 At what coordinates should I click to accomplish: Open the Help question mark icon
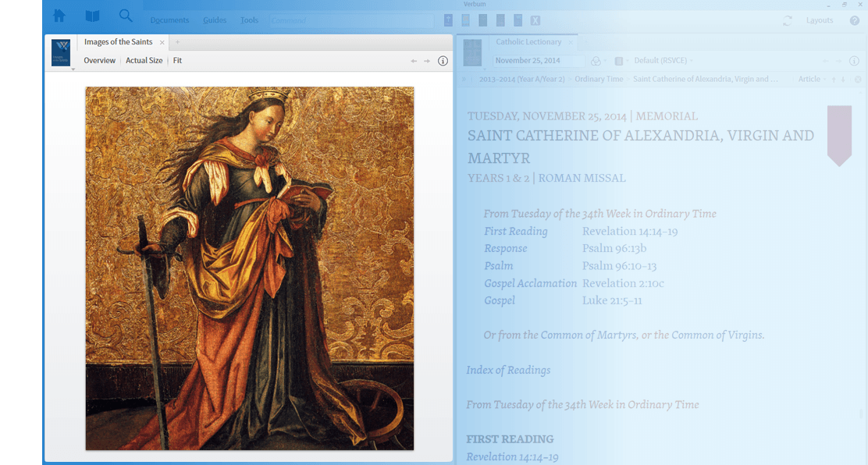click(855, 20)
